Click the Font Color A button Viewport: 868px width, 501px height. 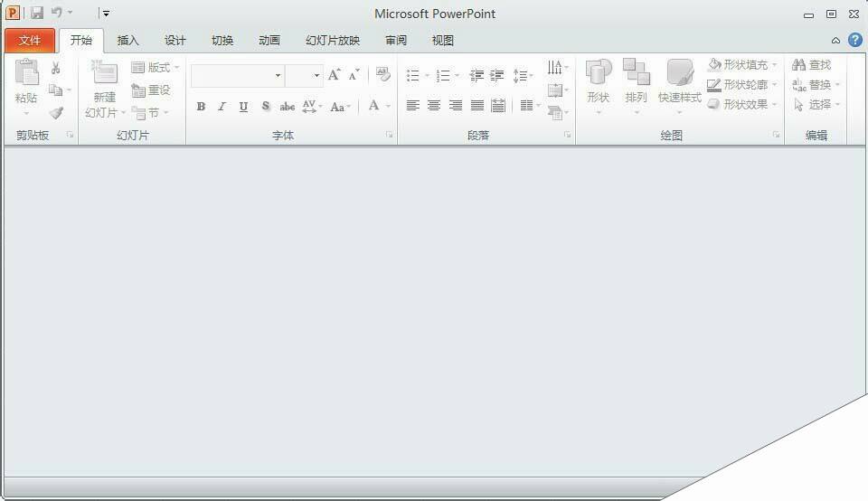pos(374,105)
